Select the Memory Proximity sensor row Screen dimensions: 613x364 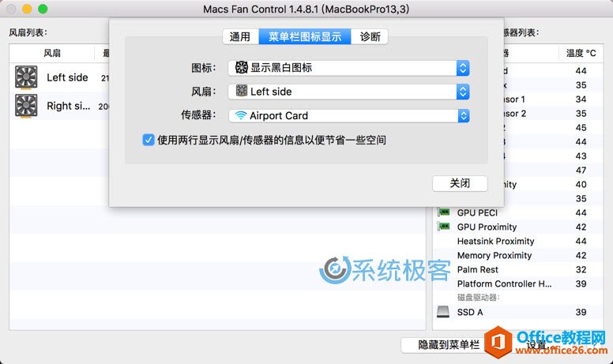point(517,255)
